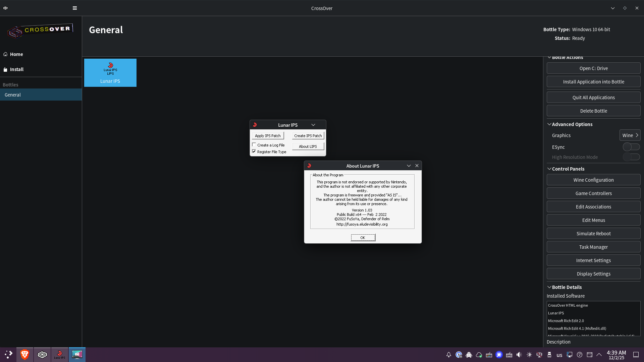Collapse the Control Panels section
This screenshot has width=644, height=362.
point(549,169)
